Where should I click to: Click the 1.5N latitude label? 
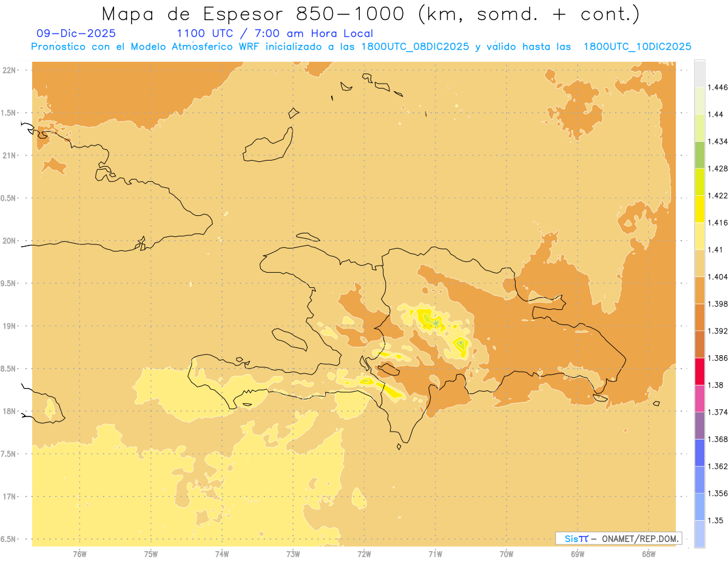8,113
